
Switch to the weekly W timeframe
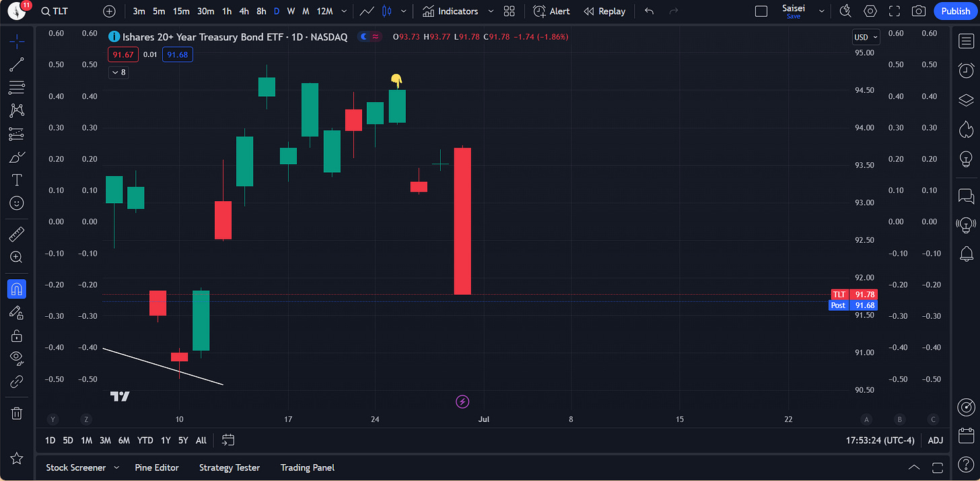(291, 11)
